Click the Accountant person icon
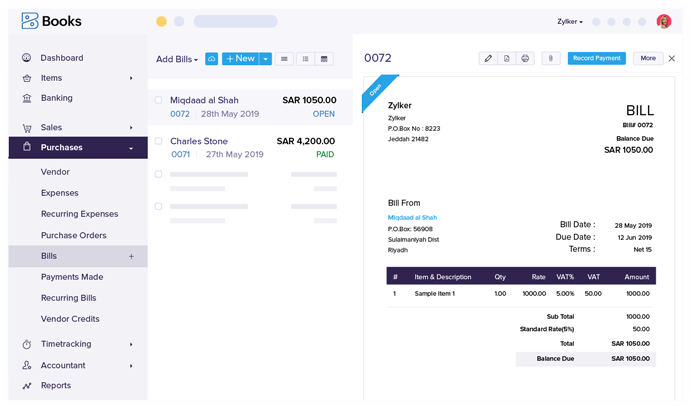This screenshot has width=691, height=408. coord(27,365)
